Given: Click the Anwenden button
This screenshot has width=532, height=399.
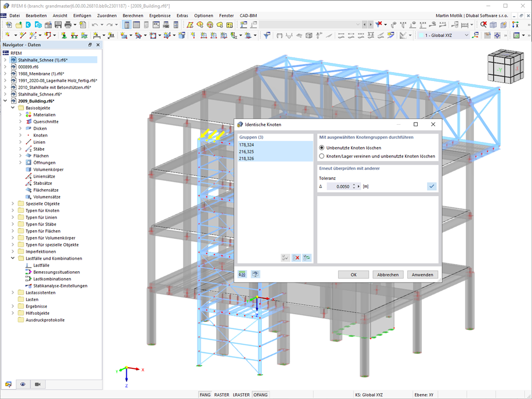Looking at the screenshot, I should (x=422, y=274).
